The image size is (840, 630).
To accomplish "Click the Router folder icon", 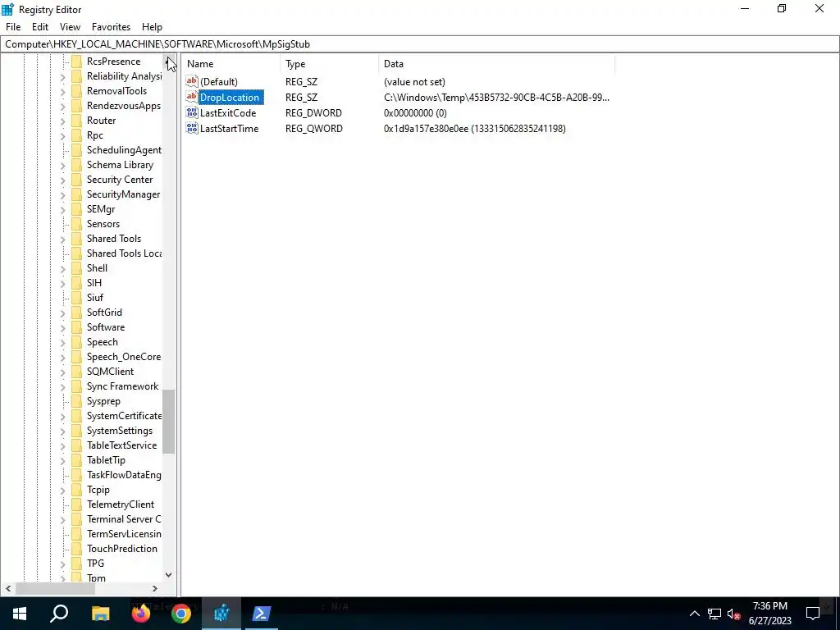I will (x=76, y=120).
